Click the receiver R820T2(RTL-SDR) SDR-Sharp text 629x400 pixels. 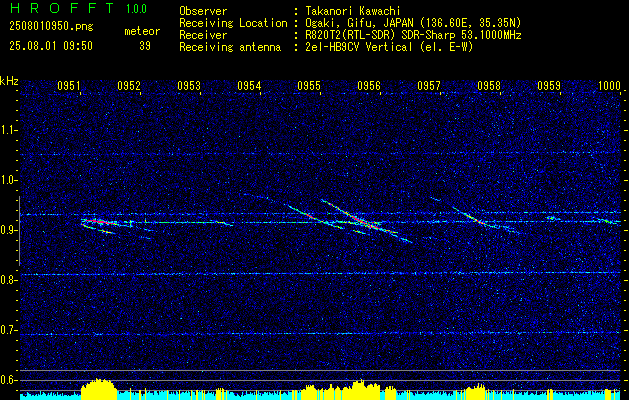point(382,35)
